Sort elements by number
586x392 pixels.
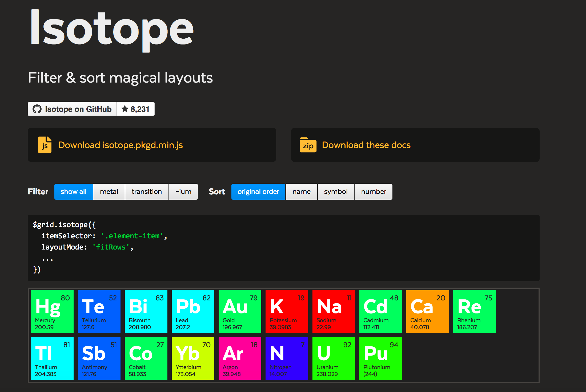click(x=373, y=191)
